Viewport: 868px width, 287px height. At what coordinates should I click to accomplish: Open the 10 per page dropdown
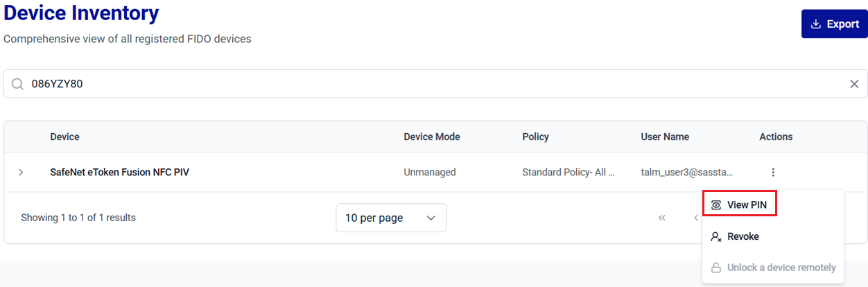[x=391, y=218]
